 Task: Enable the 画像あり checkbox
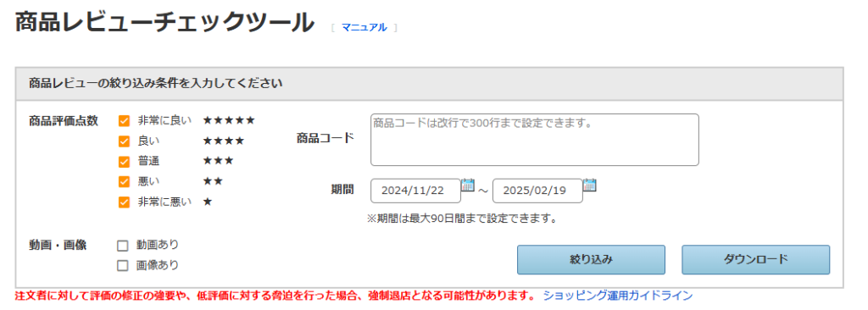click(x=123, y=266)
